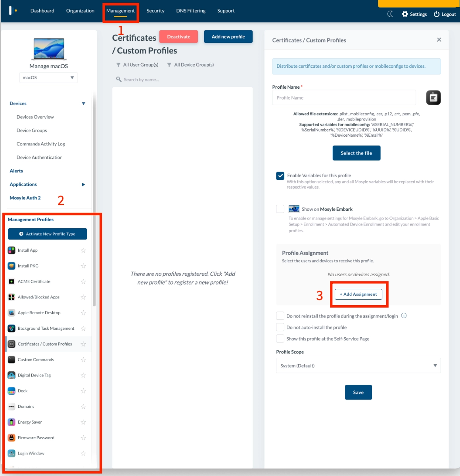Favorite the Custom Commands star
460x476 pixels.
tap(83, 359)
